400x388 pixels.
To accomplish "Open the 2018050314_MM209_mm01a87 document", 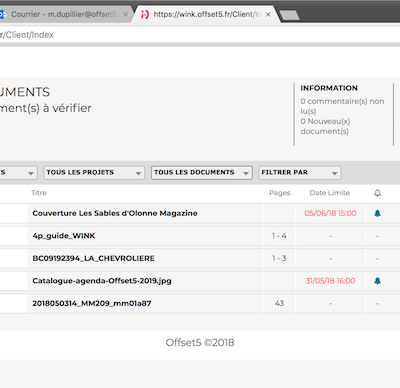I will (92, 303).
